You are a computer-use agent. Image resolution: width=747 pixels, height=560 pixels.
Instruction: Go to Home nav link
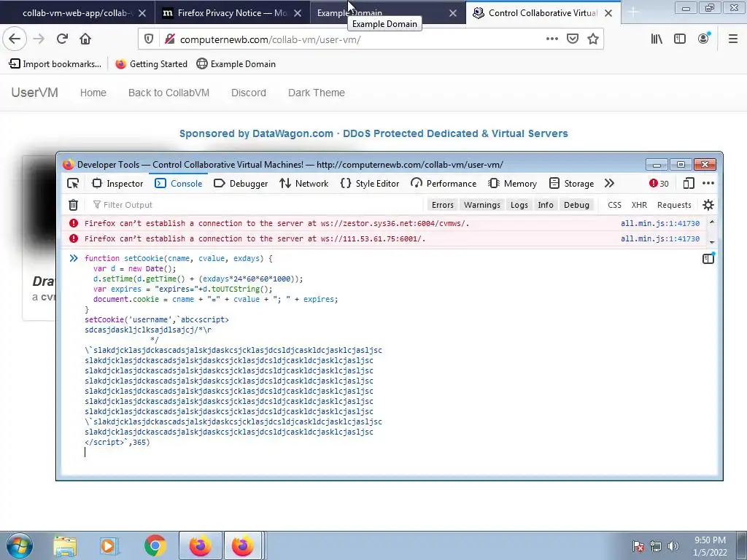coord(93,93)
